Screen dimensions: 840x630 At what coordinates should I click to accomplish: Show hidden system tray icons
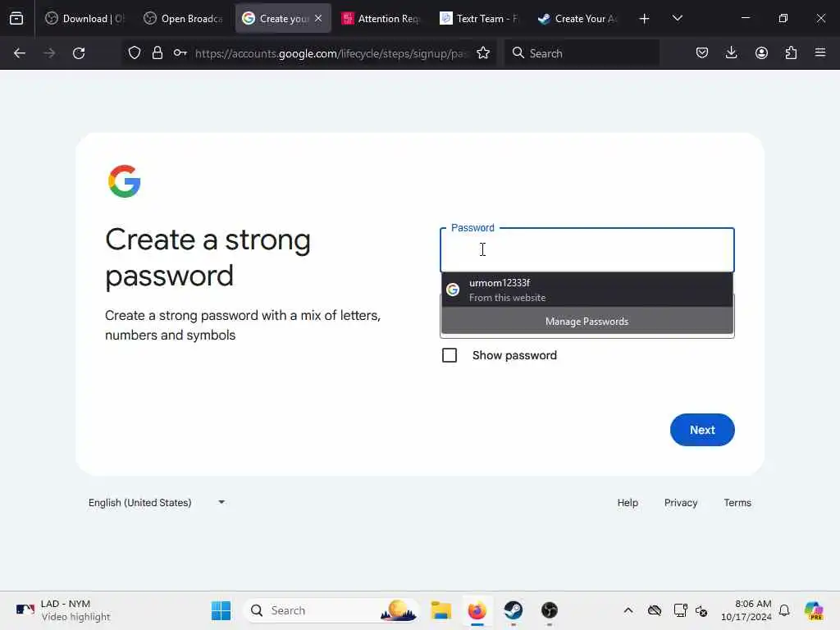tap(628, 610)
